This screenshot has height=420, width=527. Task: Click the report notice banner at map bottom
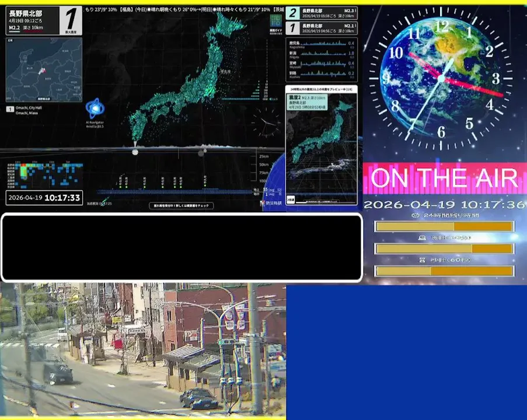[181, 205]
